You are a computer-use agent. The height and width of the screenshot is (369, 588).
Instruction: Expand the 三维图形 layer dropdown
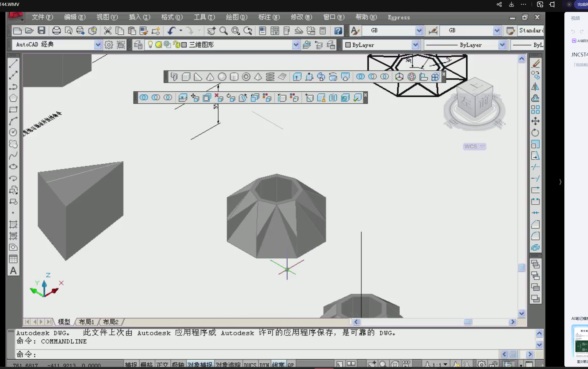point(296,45)
